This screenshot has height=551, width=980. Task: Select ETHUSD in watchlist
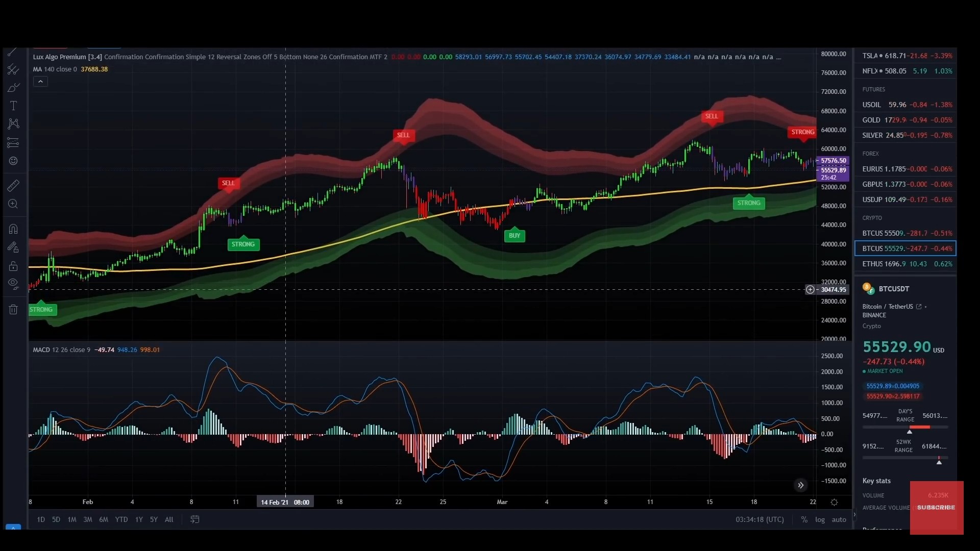pos(905,264)
